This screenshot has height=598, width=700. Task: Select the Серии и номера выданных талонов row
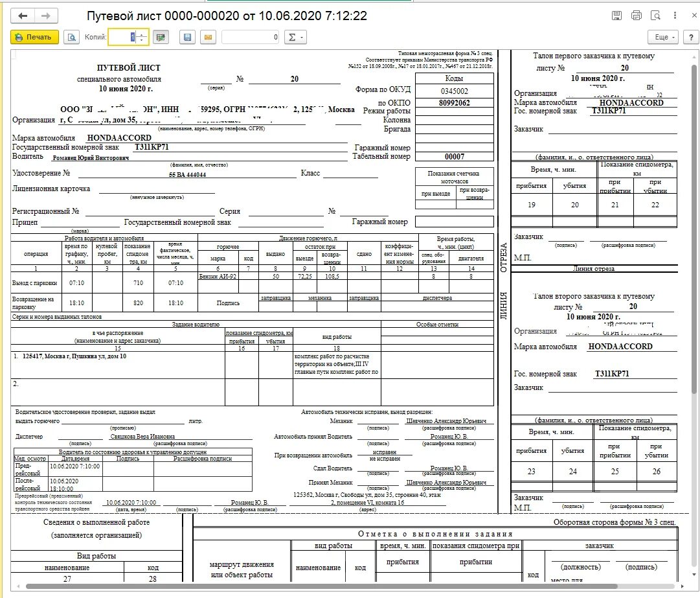coord(253,317)
